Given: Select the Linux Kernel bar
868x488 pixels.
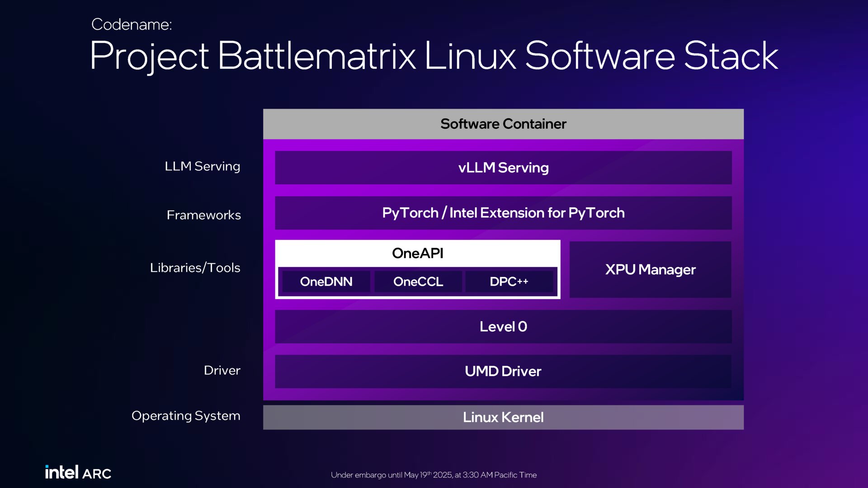Looking at the screenshot, I should point(503,417).
